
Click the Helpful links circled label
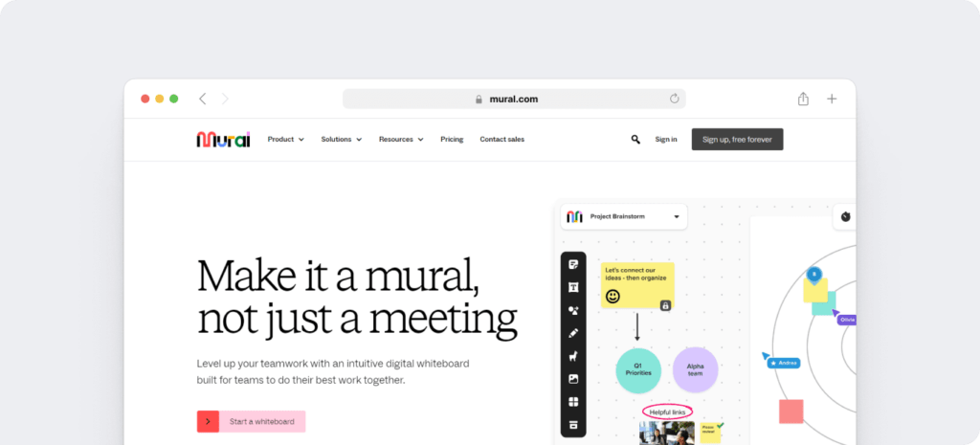pos(667,412)
